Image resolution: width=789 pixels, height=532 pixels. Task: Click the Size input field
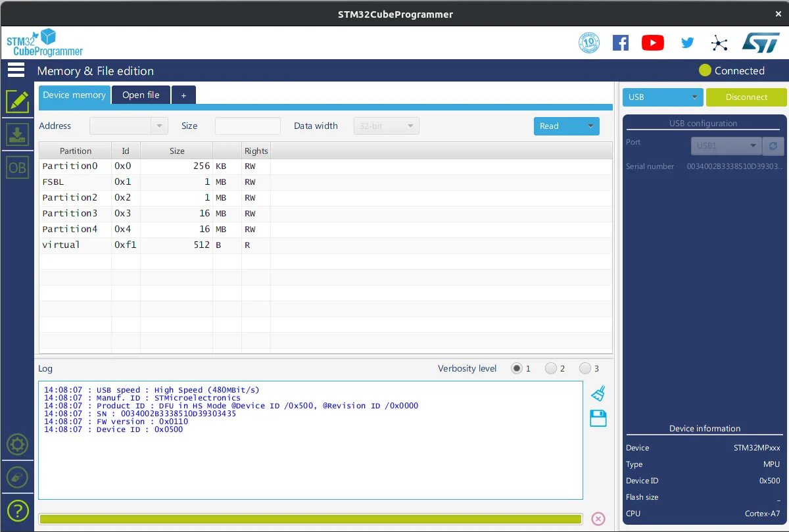(248, 126)
